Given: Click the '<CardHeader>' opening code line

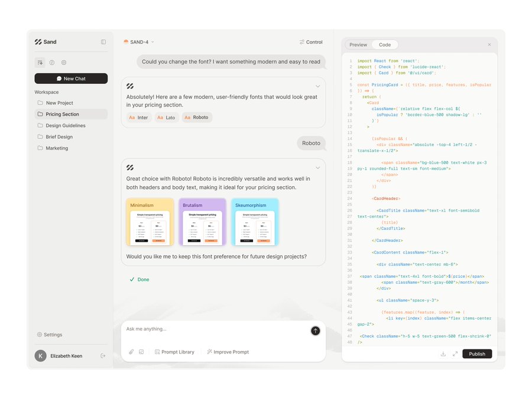Looking at the screenshot, I should tap(386, 199).
